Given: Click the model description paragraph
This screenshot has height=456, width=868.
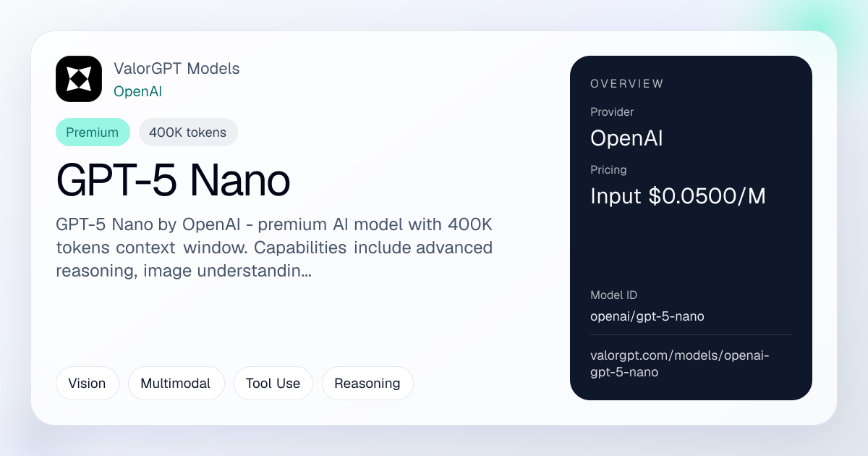Looking at the screenshot, I should pos(274,248).
